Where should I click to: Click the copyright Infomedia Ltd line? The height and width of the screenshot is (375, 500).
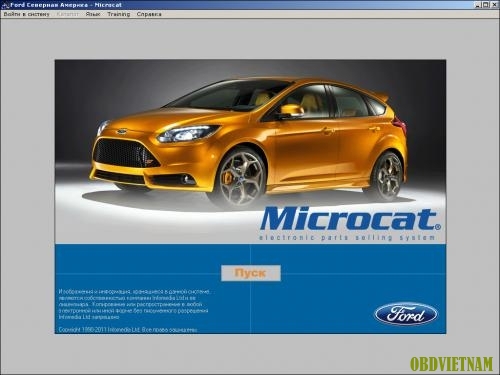128,330
